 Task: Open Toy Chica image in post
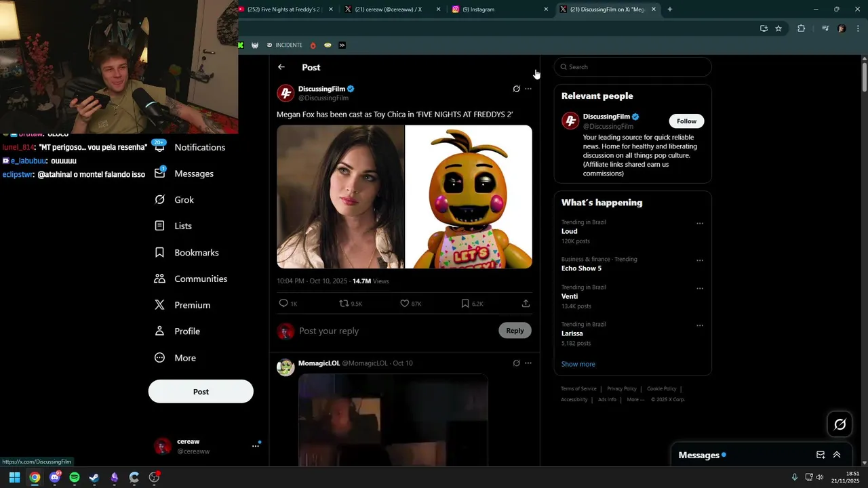(x=469, y=197)
